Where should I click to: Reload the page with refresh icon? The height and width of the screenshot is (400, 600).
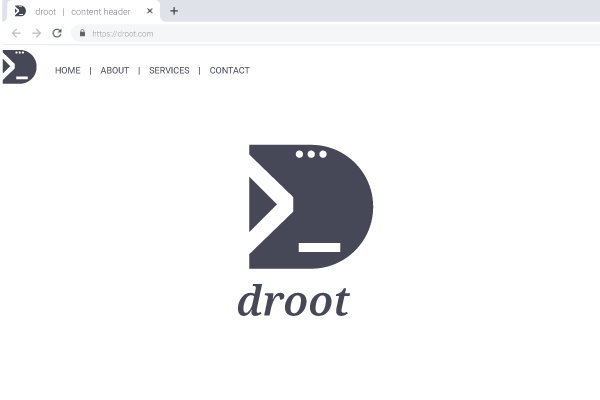(57, 33)
